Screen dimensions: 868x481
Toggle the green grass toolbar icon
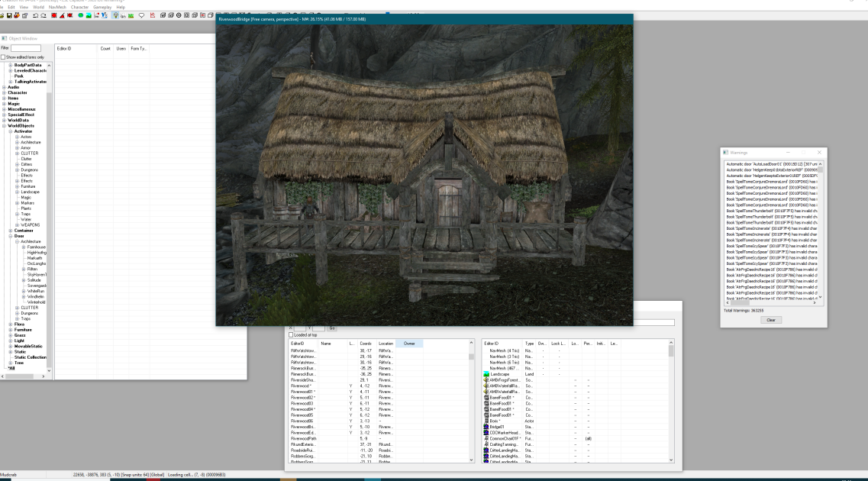click(x=131, y=15)
